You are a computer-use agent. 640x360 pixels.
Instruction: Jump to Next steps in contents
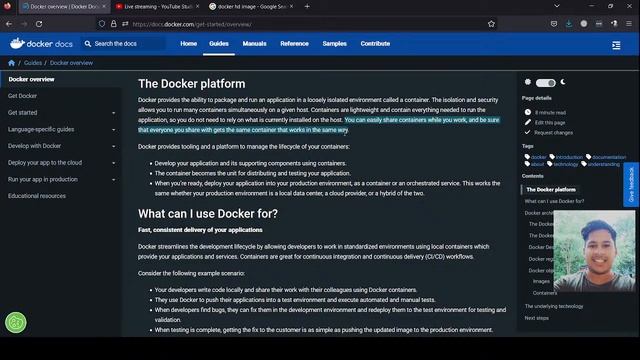(537, 318)
